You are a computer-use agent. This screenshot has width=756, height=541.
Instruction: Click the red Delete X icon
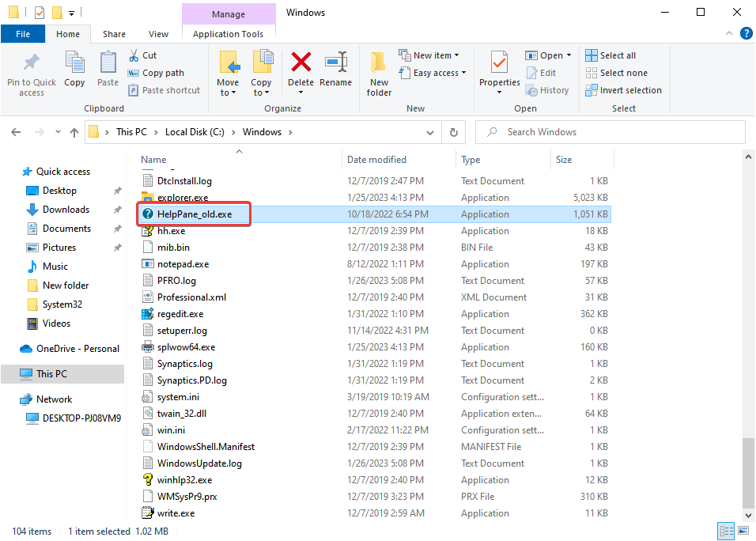click(x=301, y=62)
